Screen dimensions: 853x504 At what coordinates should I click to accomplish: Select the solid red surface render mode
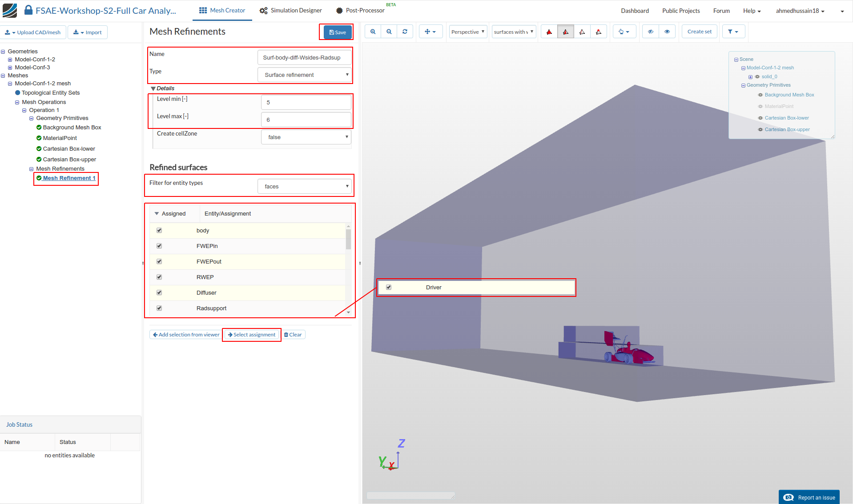549,32
